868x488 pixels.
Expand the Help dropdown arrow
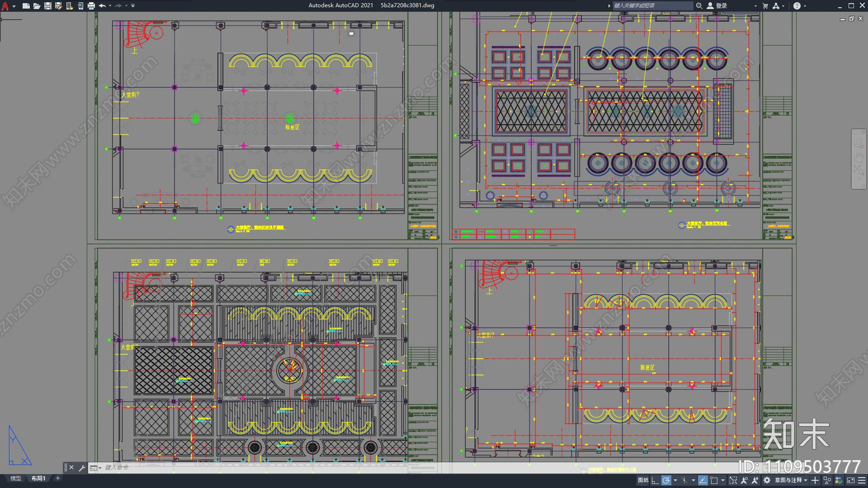(805, 5)
